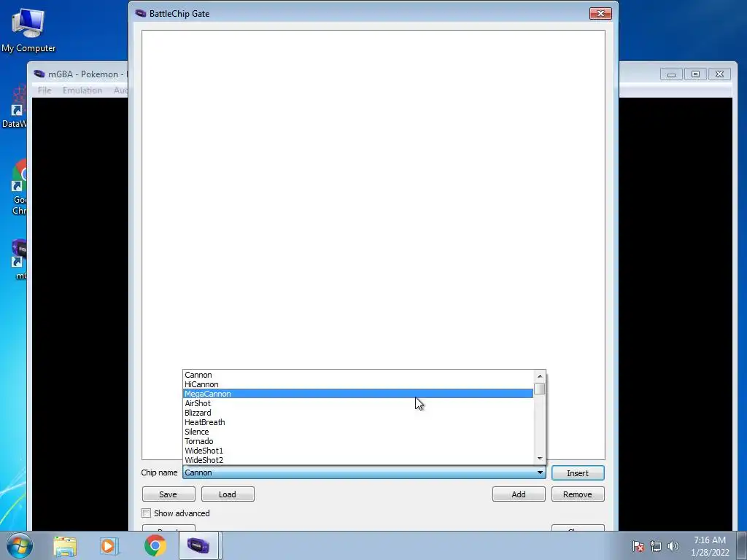Viewport: 747px width, 560px height.
Task: Open Windows Explorer from the taskbar
Action: (65, 545)
